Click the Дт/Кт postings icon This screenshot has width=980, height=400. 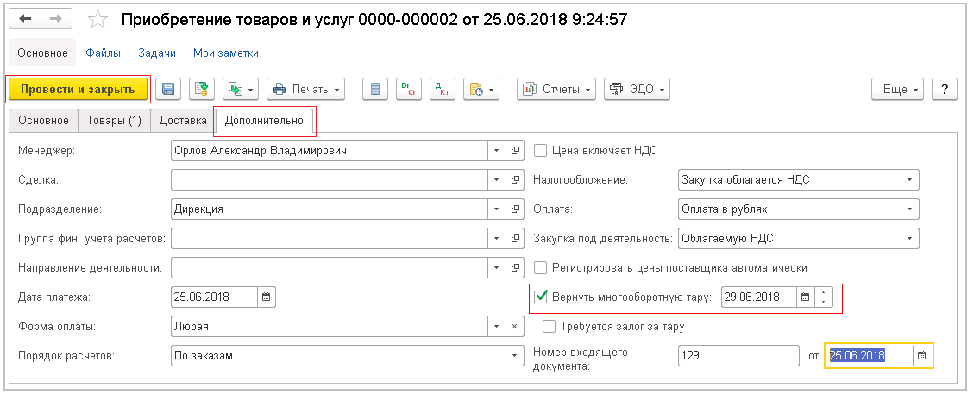tap(441, 89)
